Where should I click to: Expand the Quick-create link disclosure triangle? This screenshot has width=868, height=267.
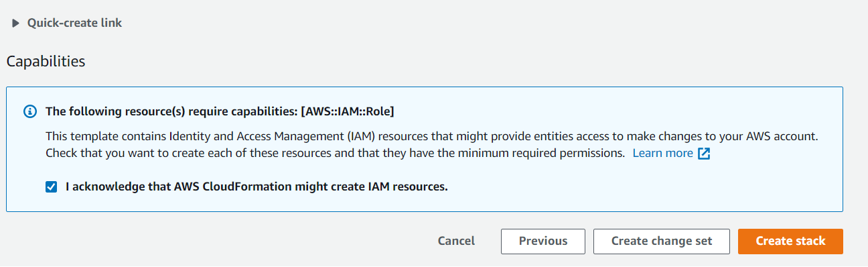15,23
